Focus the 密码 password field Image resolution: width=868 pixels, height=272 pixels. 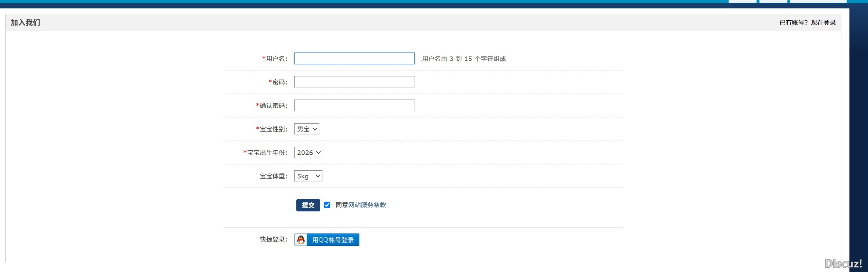[354, 82]
